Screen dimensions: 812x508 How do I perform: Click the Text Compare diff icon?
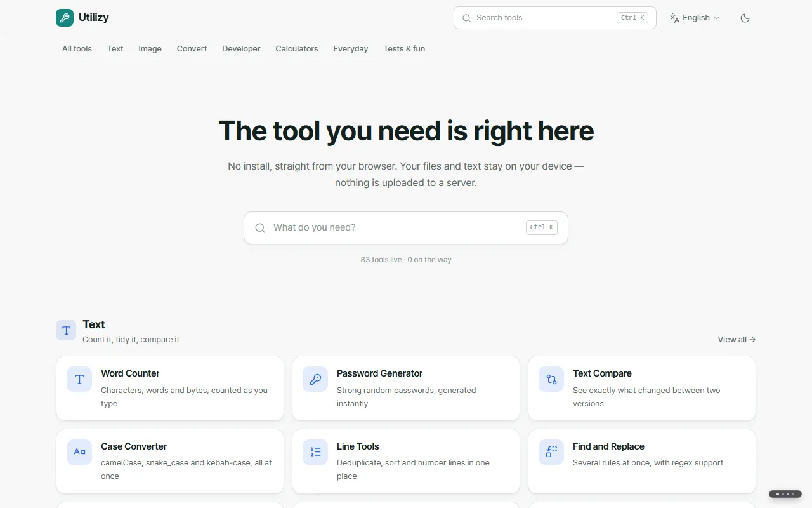tap(551, 379)
